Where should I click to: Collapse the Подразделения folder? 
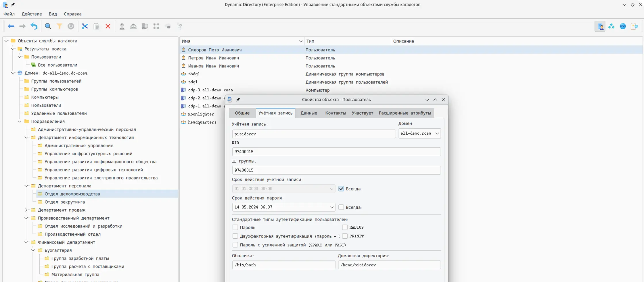tap(20, 121)
